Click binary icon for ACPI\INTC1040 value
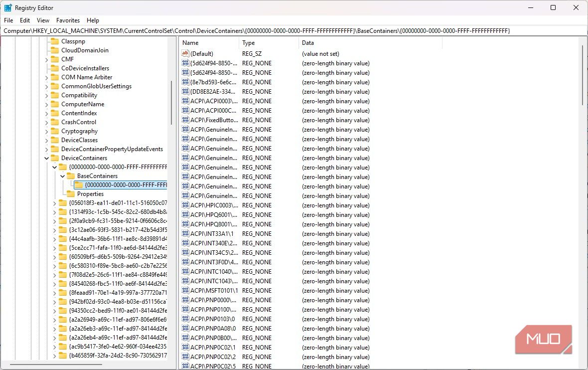Image resolution: width=588 pixels, height=370 pixels. pos(185,271)
